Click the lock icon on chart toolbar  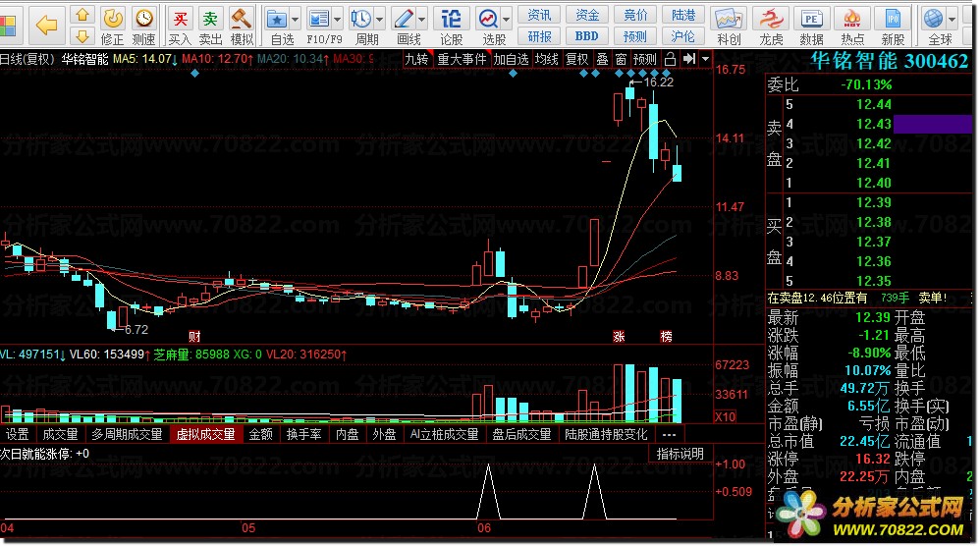pyautogui.click(x=670, y=59)
